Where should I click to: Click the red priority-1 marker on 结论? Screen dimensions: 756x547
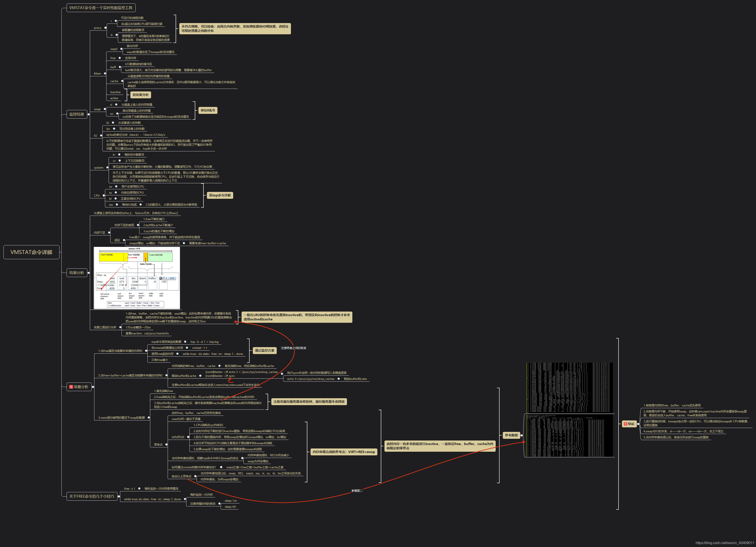625,424
